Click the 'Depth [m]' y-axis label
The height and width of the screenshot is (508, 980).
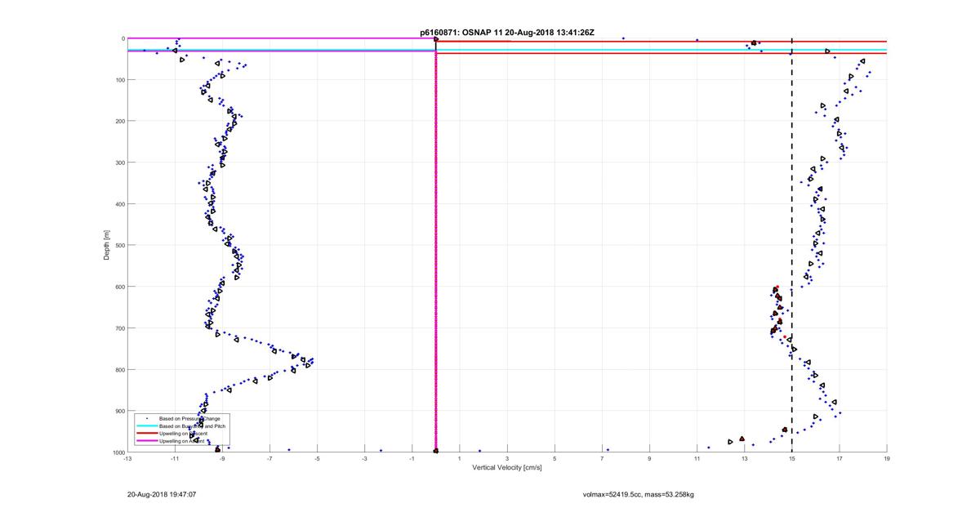click(107, 245)
